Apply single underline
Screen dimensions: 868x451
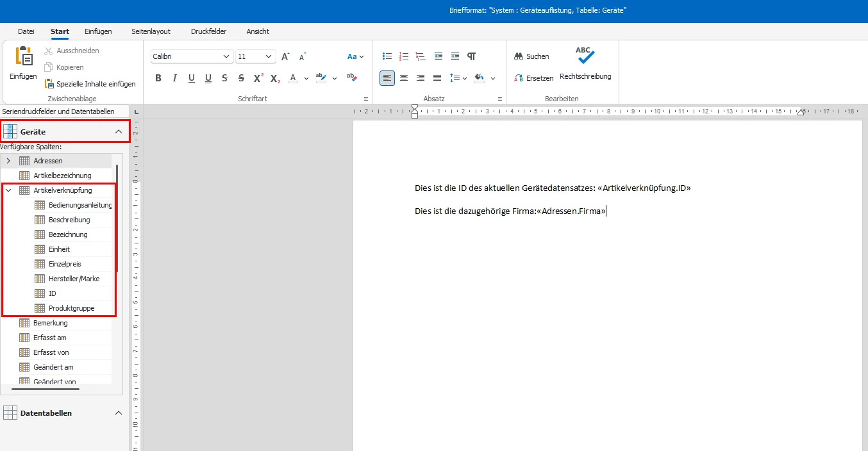click(192, 78)
